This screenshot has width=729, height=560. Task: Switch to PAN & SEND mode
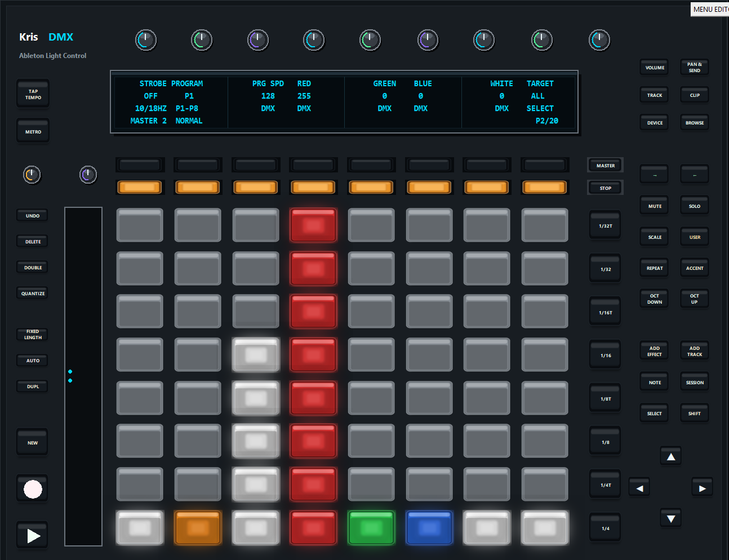click(x=694, y=68)
